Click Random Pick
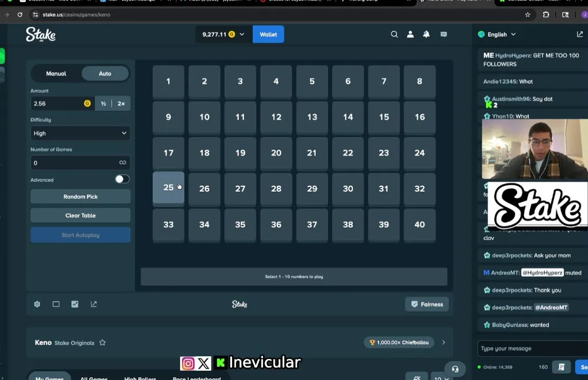The height and width of the screenshot is (380, 588). coord(80,196)
